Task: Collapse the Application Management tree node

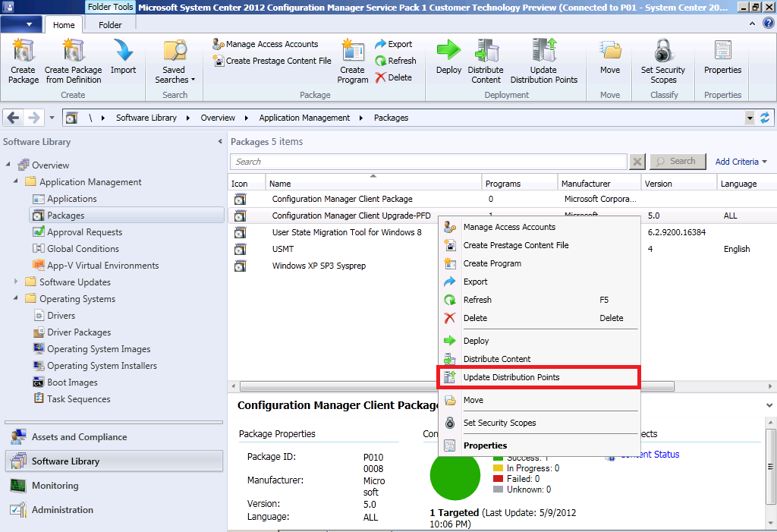Action: pos(15,181)
